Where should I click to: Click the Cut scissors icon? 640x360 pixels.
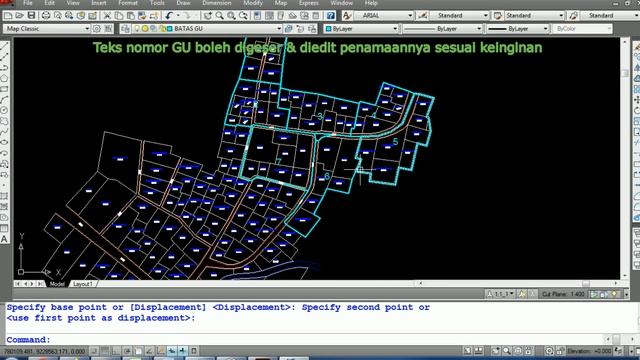[107, 16]
